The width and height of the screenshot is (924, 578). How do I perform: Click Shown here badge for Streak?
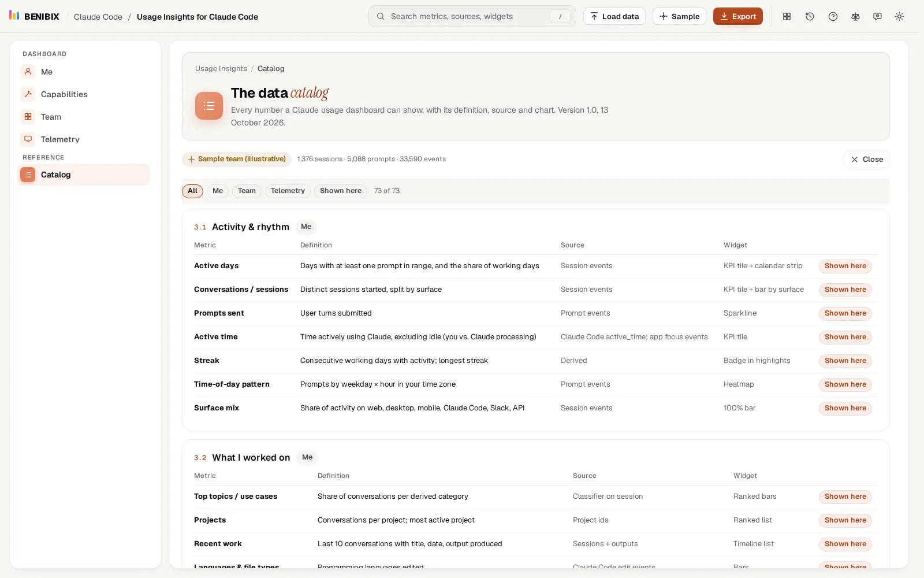pyautogui.click(x=845, y=361)
